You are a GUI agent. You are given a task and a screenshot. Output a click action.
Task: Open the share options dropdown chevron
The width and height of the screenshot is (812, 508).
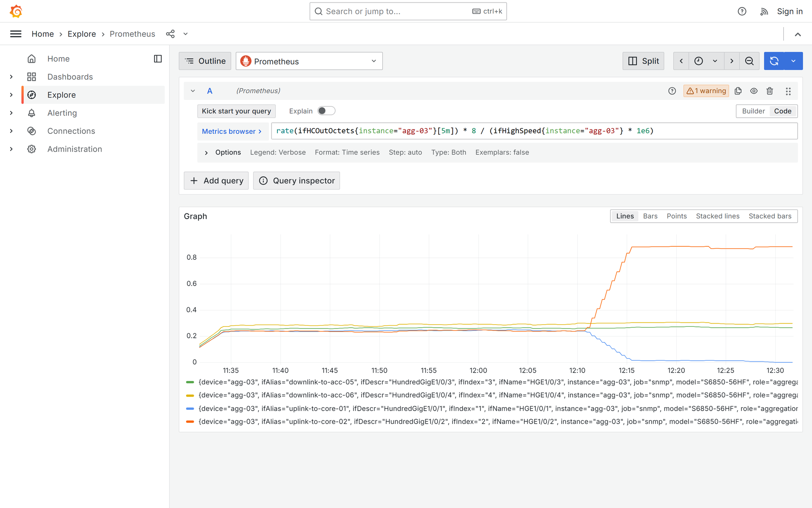click(185, 34)
